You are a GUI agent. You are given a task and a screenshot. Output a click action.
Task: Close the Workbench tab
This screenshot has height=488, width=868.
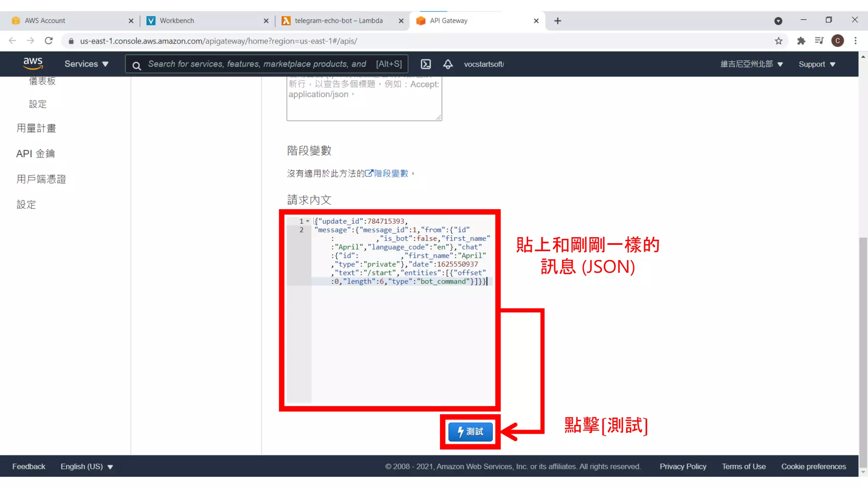266,21
